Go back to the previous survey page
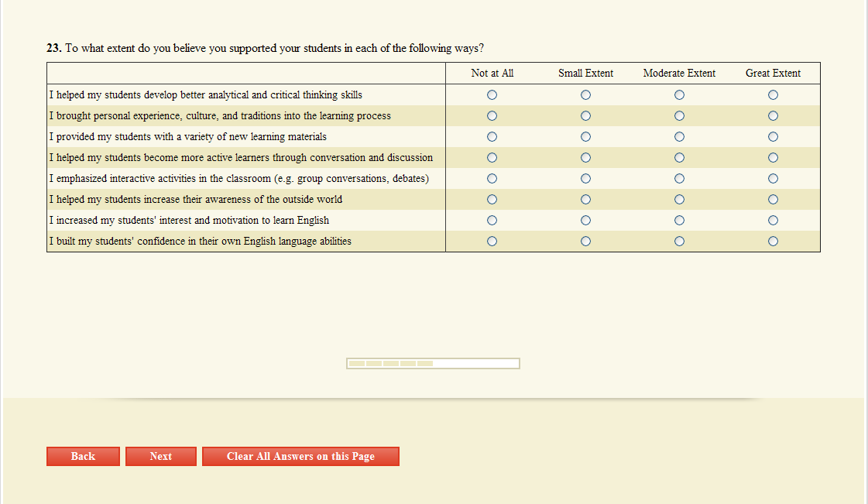Viewport: 868px width, 504px height. tap(83, 457)
